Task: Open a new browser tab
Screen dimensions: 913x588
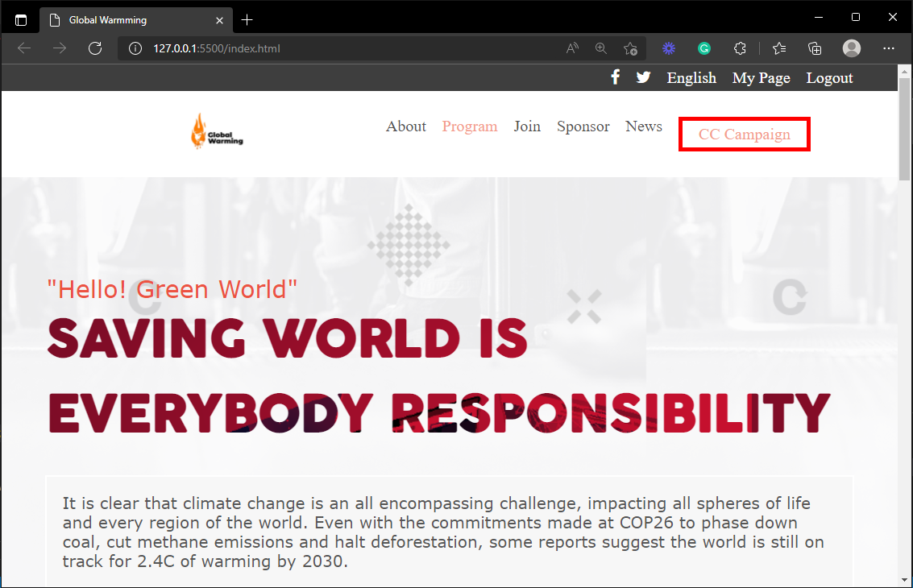Action: click(x=247, y=20)
